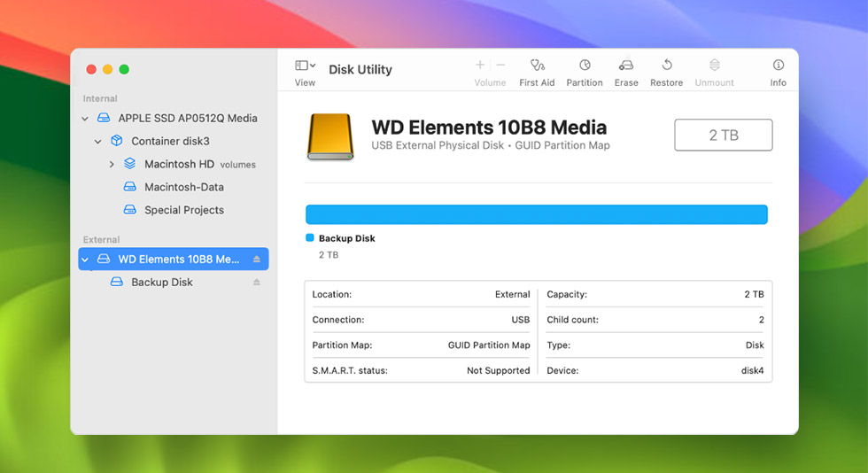The image size is (868, 473).
Task: Click the "Backup Disk" partition legend label
Action: click(x=346, y=238)
